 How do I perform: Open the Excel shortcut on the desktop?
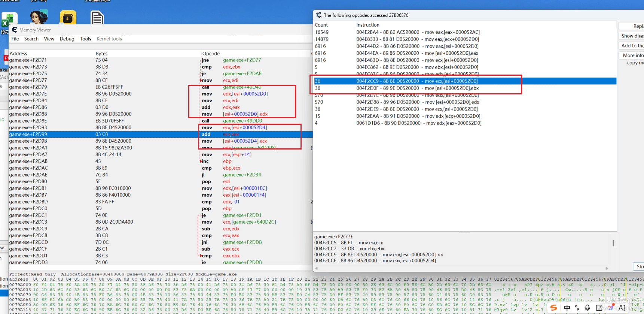pos(9,19)
